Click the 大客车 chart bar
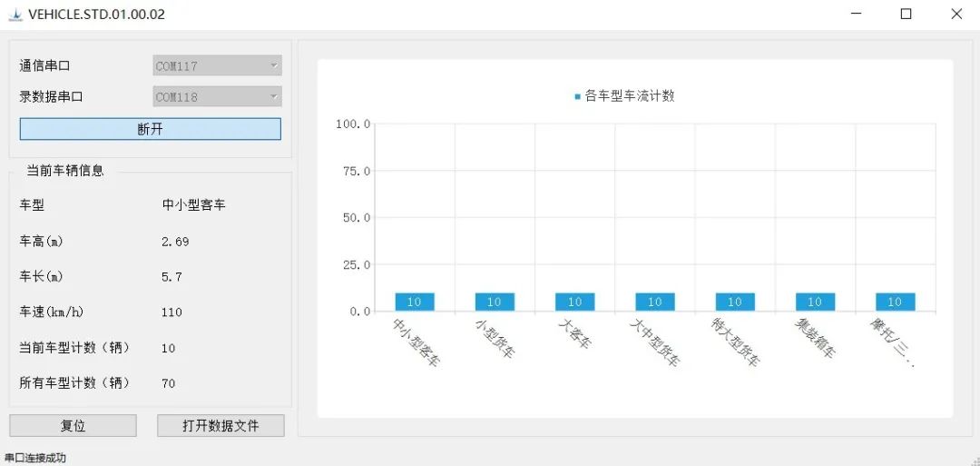This screenshot has height=466, width=980. pyautogui.click(x=574, y=302)
